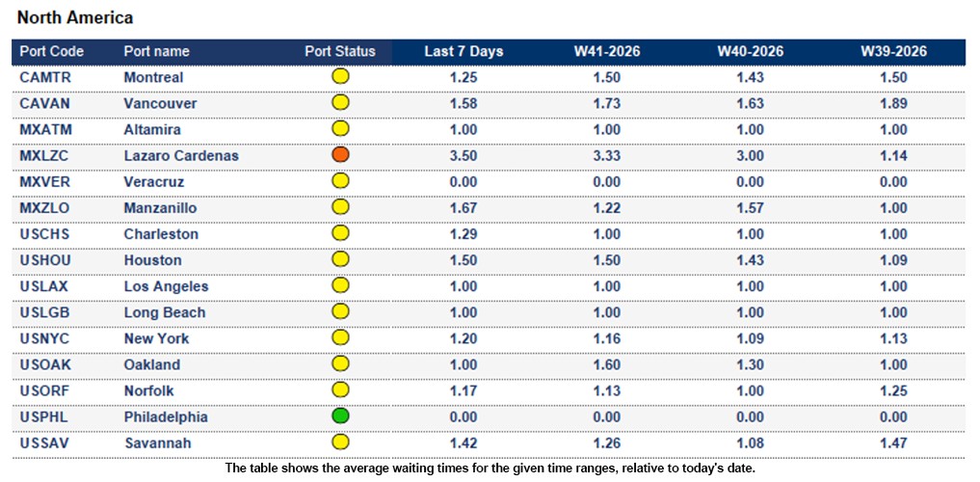Viewport: 980px width, 482px height.
Task: Click the Port Status column header
Action: [340, 51]
